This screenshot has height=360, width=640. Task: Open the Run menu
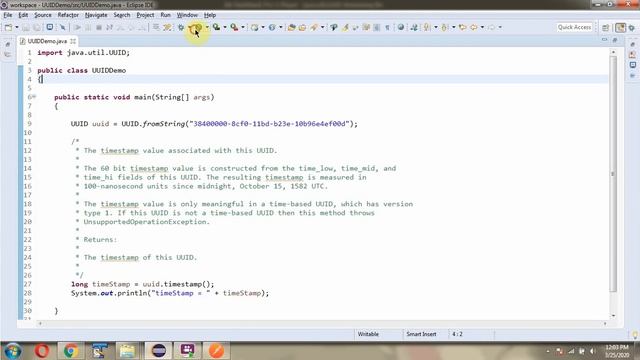tap(165, 15)
